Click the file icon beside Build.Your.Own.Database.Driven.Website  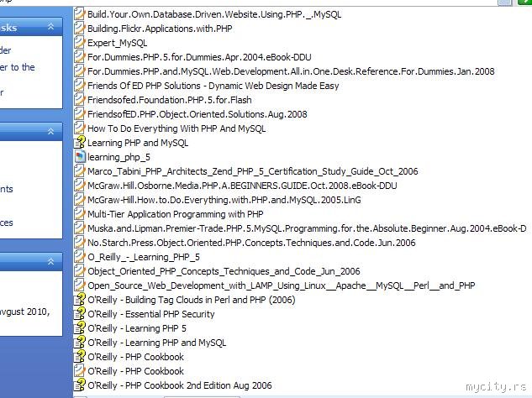point(79,14)
